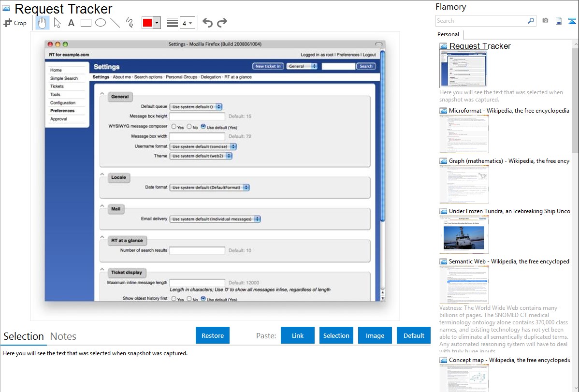Click the red color swatch
This screenshot has height=392, width=579.
147,23
